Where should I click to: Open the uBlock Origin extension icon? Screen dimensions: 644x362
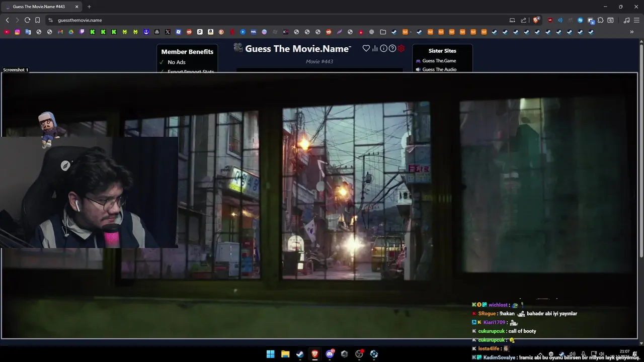point(550,20)
